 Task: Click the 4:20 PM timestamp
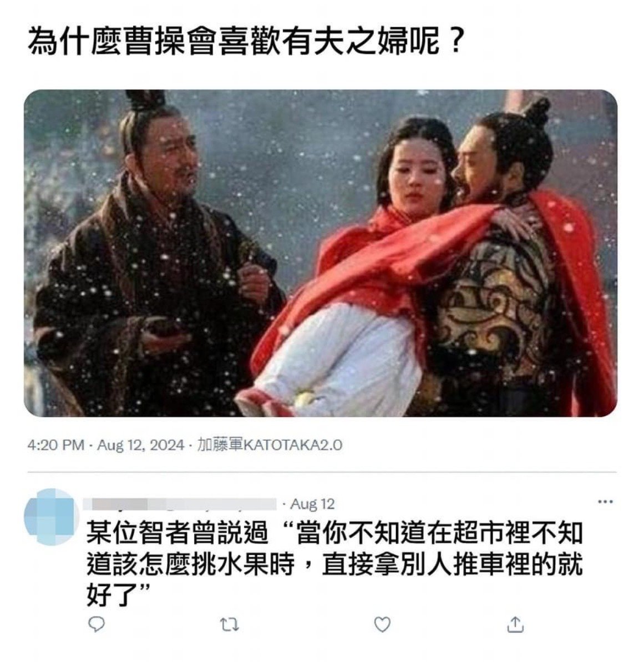55,445
